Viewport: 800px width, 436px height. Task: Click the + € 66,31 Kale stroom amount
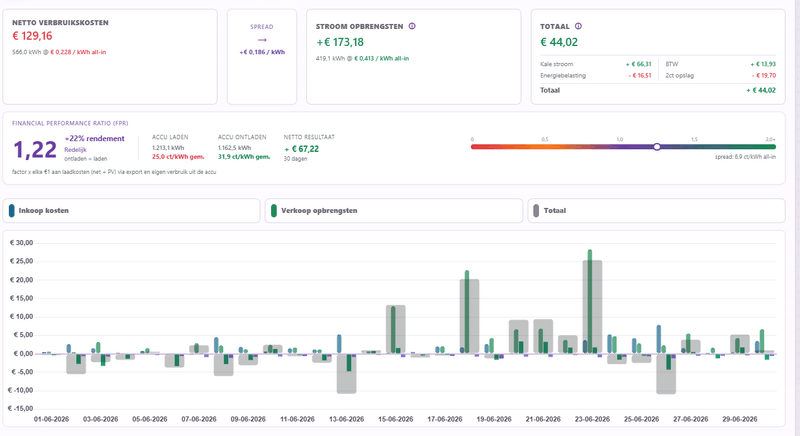tap(639, 64)
